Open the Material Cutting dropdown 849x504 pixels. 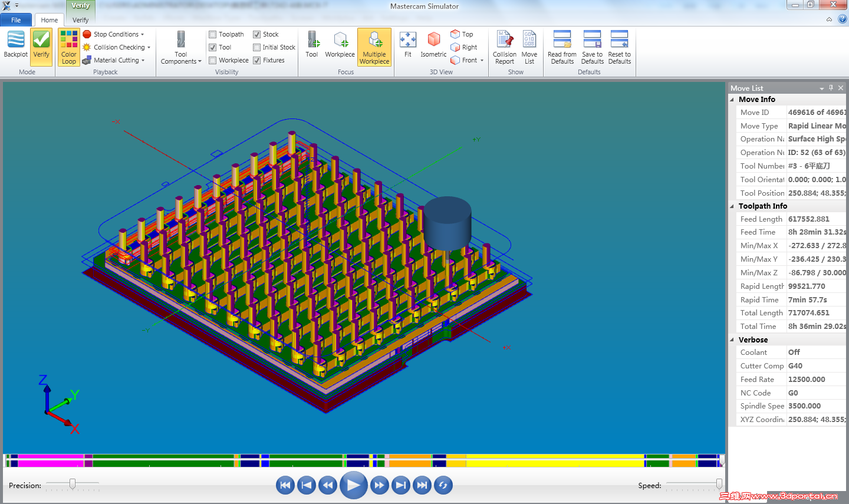point(114,60)
